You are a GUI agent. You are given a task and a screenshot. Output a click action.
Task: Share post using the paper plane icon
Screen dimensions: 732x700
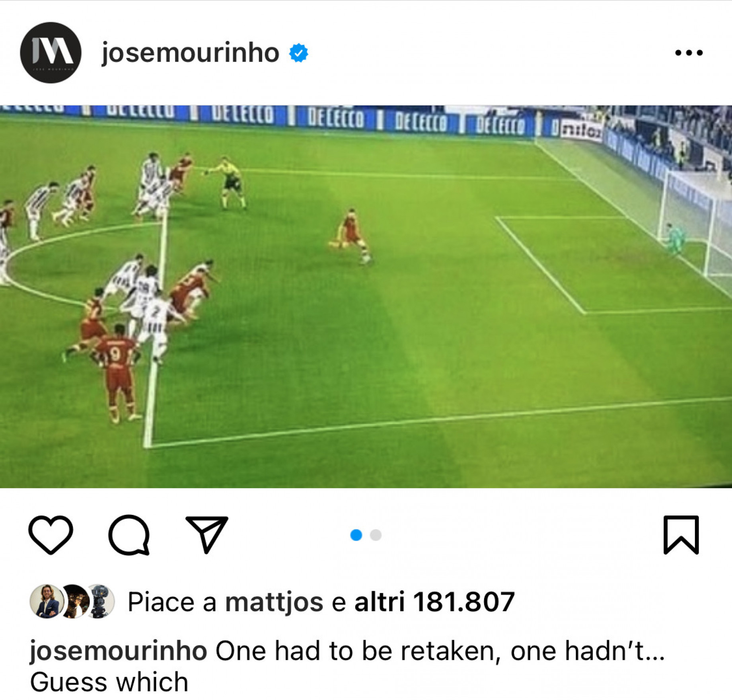click(x=207, y=534)
